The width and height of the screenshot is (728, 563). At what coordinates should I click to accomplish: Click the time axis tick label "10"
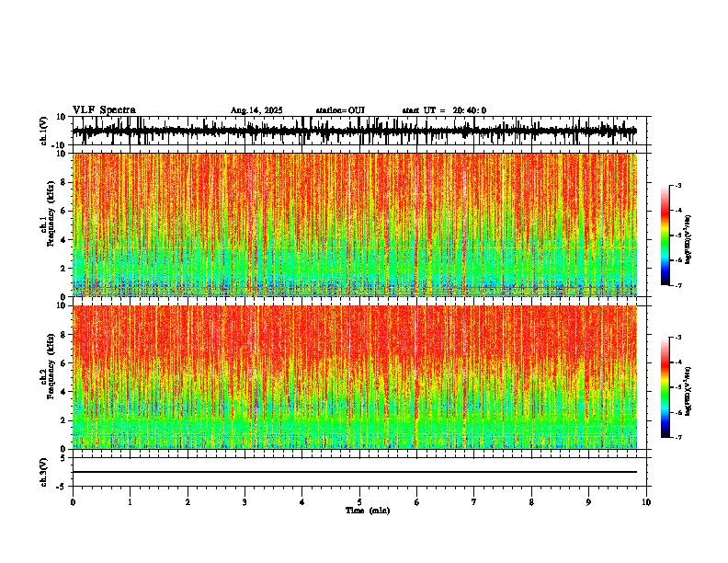pos(646,501)
